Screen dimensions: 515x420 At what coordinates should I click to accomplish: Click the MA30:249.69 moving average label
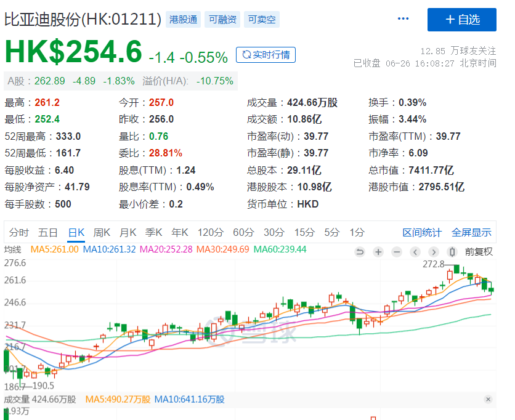(222, 249)
